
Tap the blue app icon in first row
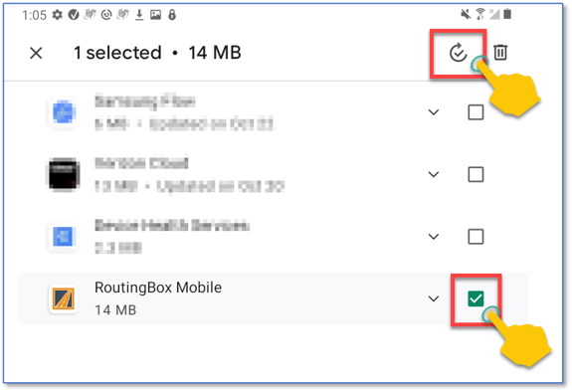tap(63, 111)
